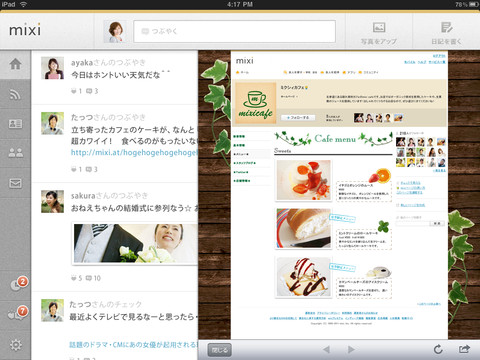This screenshot has width=480, height=360.
Task: Click the mixi logo in header
Action: coord(25,30)
